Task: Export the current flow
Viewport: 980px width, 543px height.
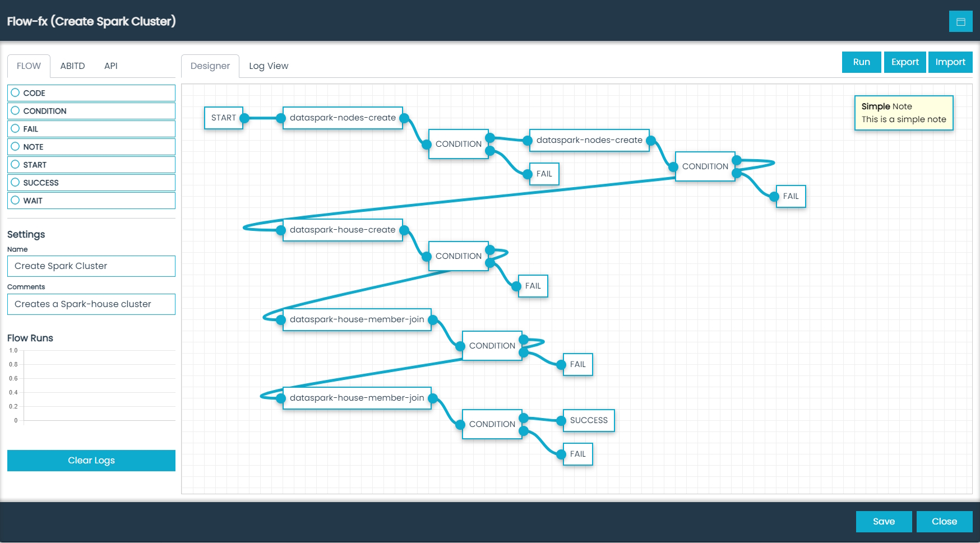Action: (x=905, y=62)
